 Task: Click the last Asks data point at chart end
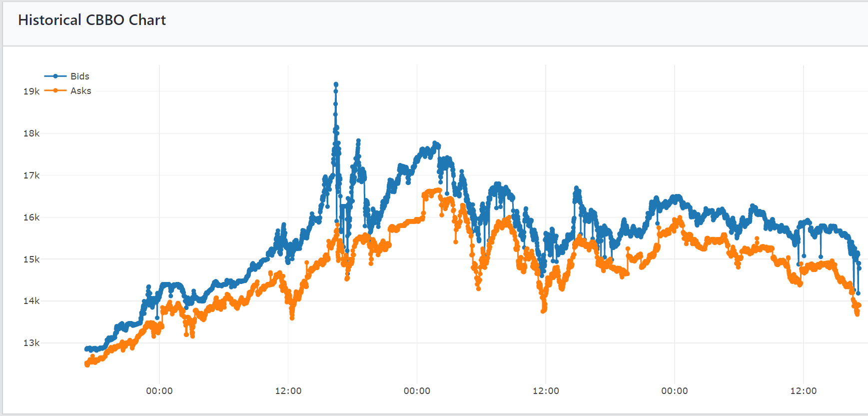859,305
